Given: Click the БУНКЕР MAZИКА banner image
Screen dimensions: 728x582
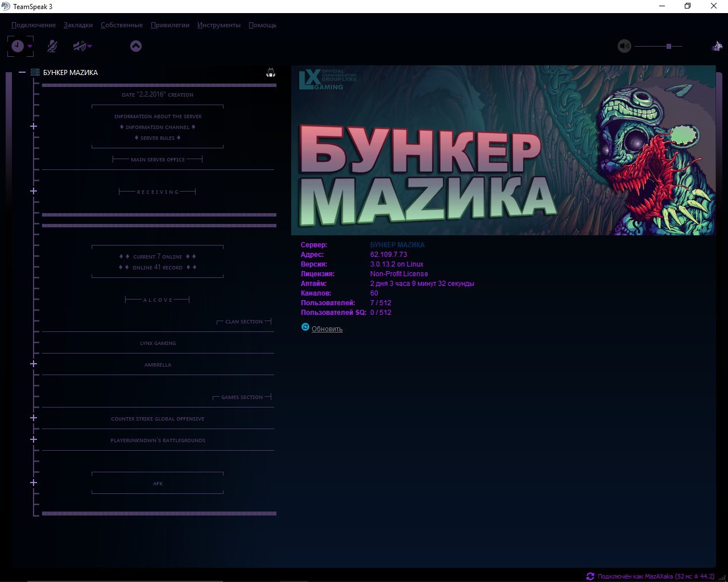Looking at the screenshot, I should [x=503, y=151].
